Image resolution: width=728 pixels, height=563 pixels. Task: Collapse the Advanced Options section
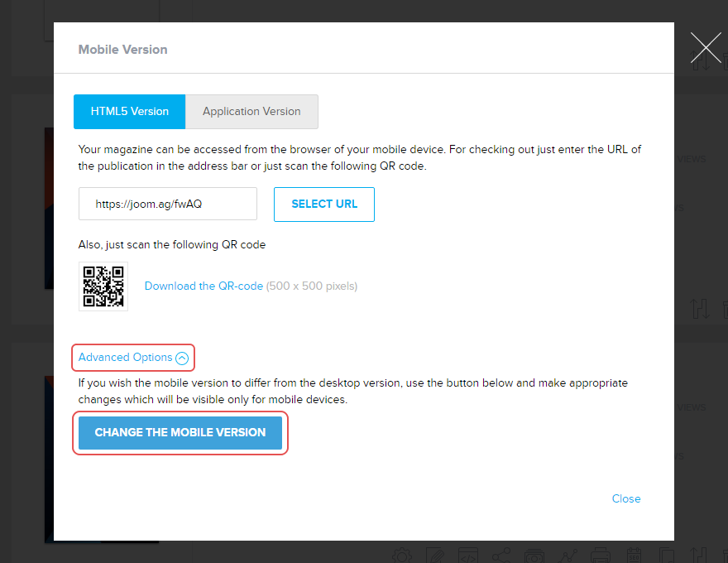coord(133,358)
